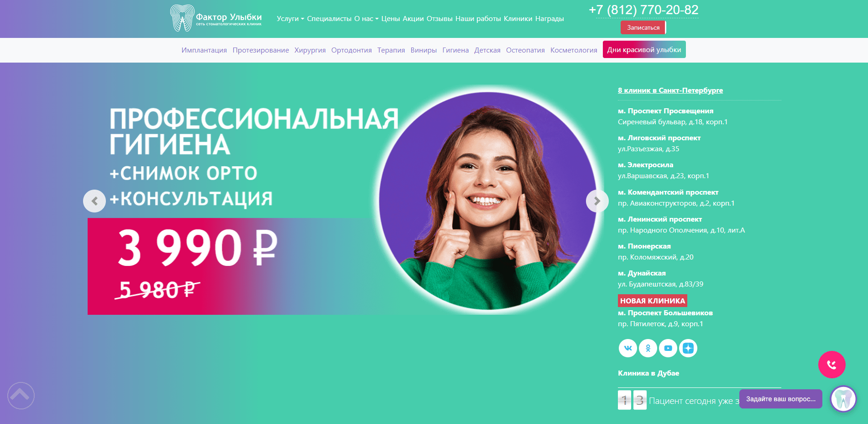Viewport: 868px width, 424px height.
Task: Click the Фактор Улыбки logo
Action: [216, 18]
